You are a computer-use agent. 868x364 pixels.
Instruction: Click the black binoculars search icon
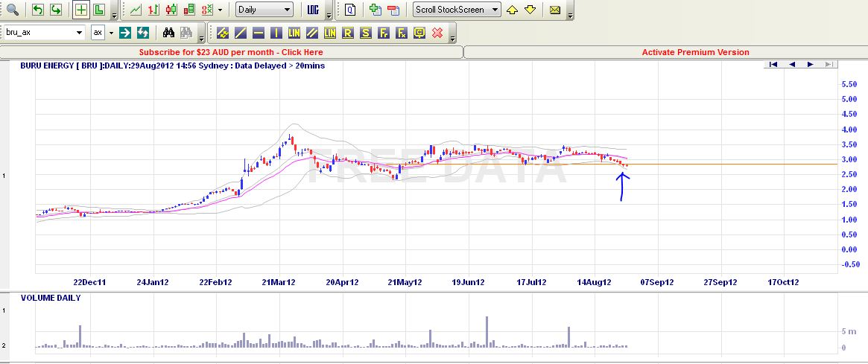pos(168,33)
